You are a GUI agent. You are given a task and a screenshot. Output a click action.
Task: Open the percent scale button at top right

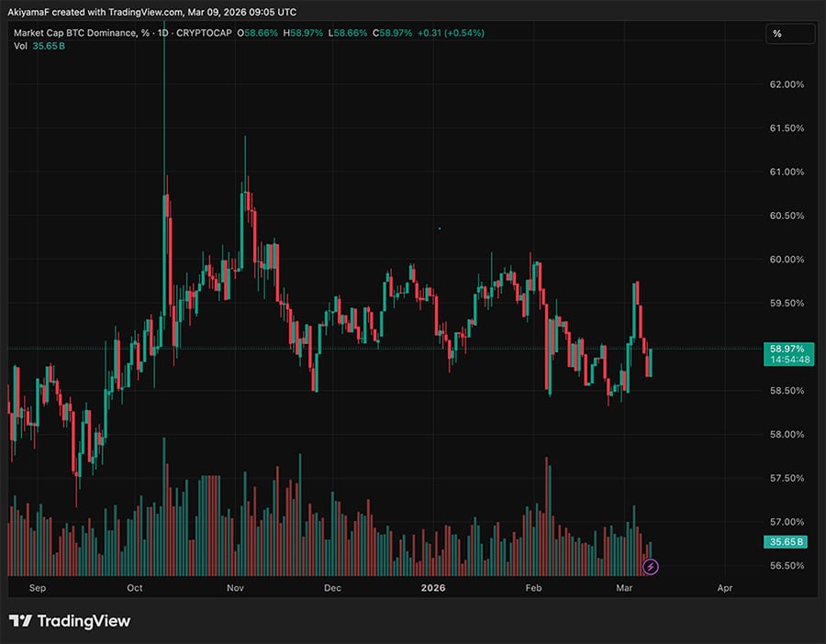click(x=790, y=34)
